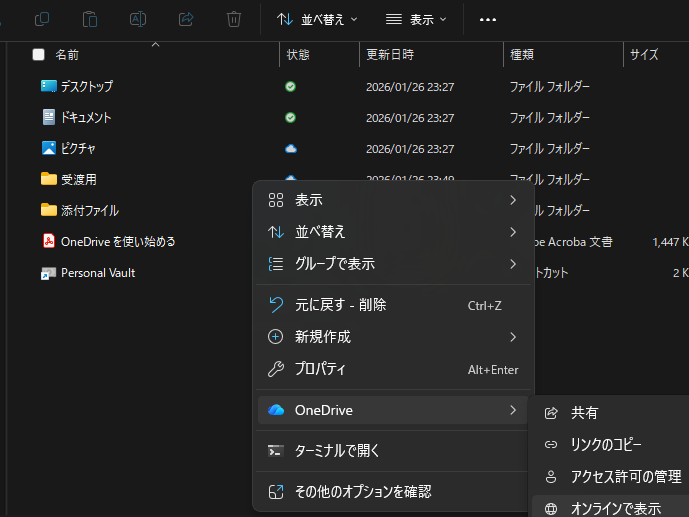Image resolution: width=689 pixels, height=517 pixels.
Task: Click リンクのコピー in the OneDrive submenu
Action: (606, 444)
